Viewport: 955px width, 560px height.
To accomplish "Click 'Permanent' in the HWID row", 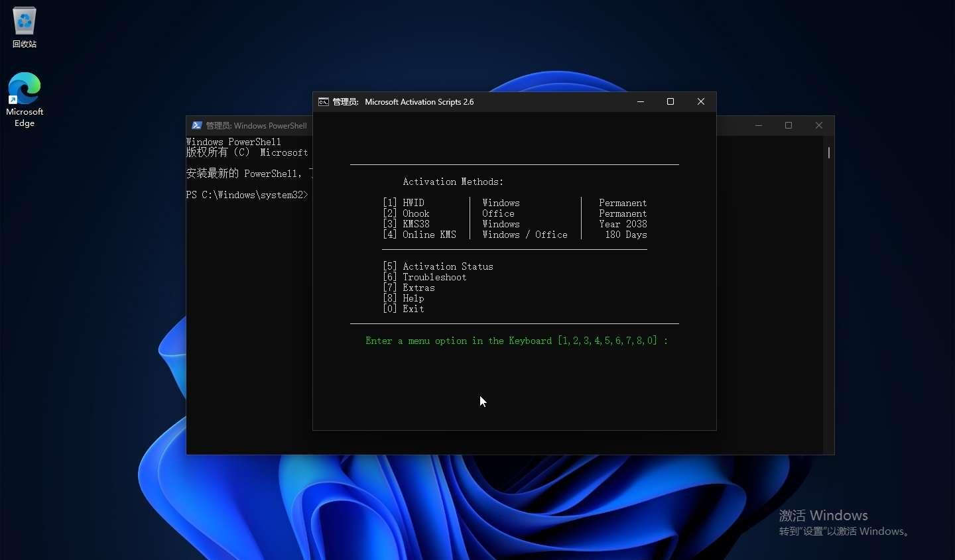I will tap(623, 203).
